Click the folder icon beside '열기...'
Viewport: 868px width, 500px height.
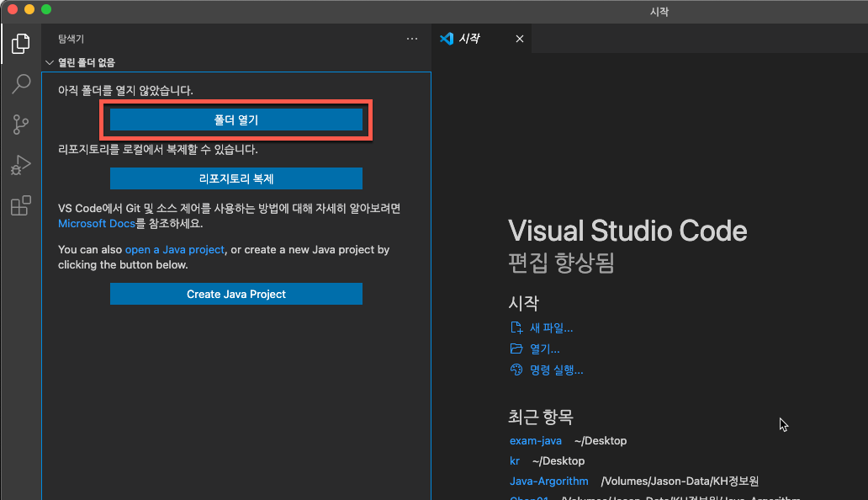click(x=516, y=348)
